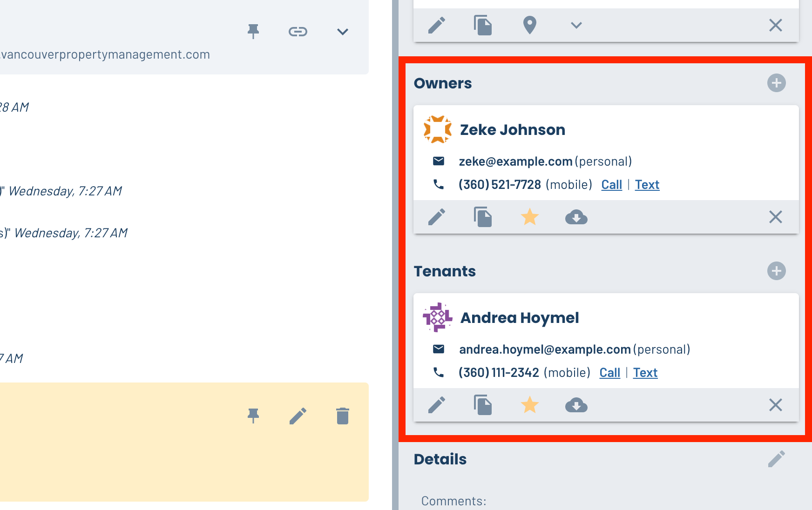Edit the Details section with pencil
This screenshot has height=510, width=812.
777,459
